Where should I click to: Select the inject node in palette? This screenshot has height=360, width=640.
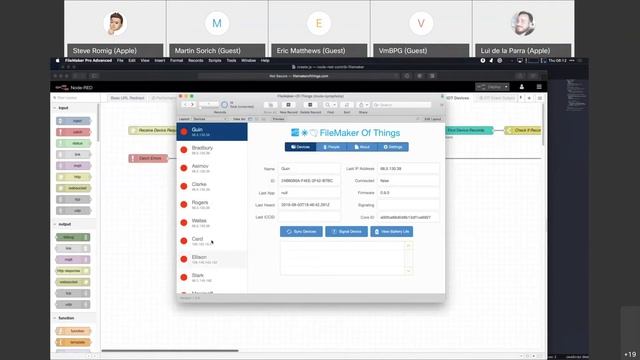[73, 121]
